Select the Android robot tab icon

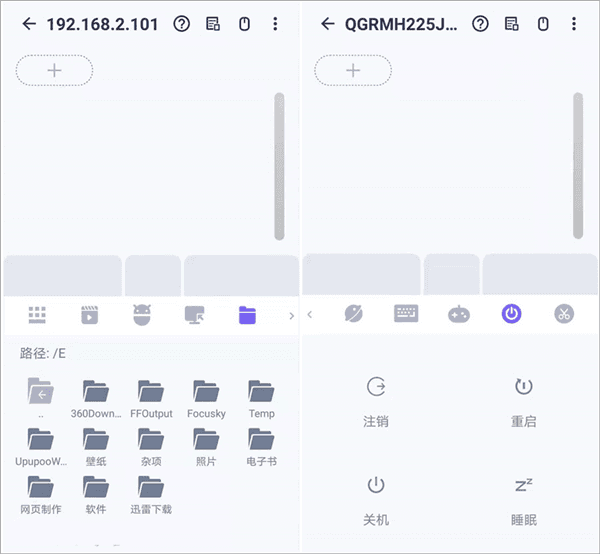(x=142, y=315)
